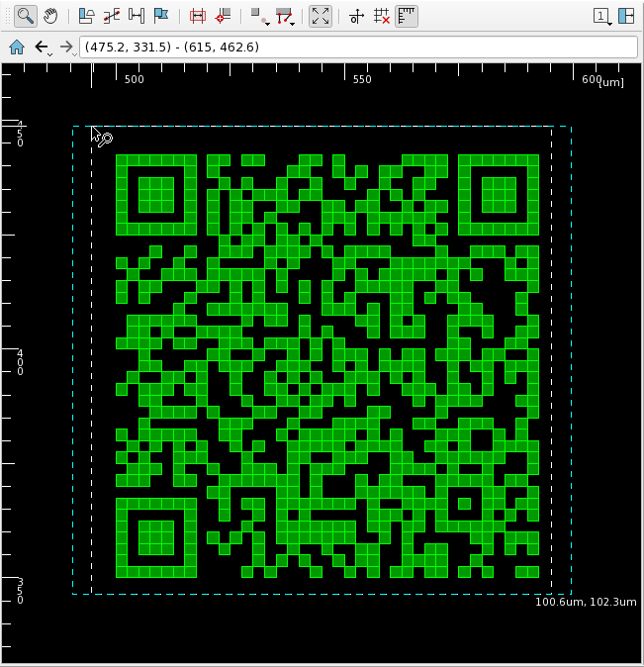Open dropdown arrow of the gray square tool
The image size is (644, 667).
(x=267, y=24)
